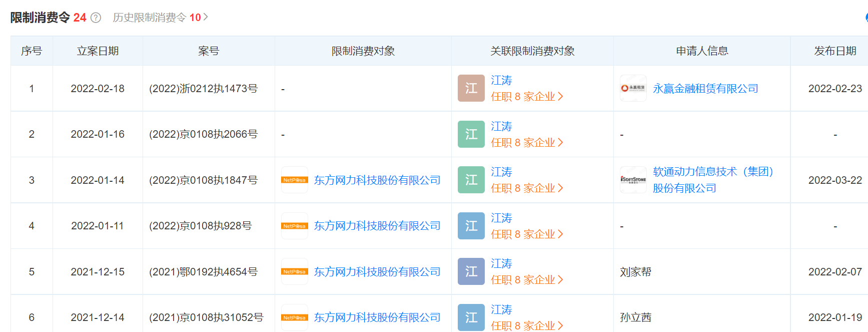The width and height of the screenshot is (868, 332).
Task: Expand 任职 8 家企业 in row 1
Action: [527, 97]
